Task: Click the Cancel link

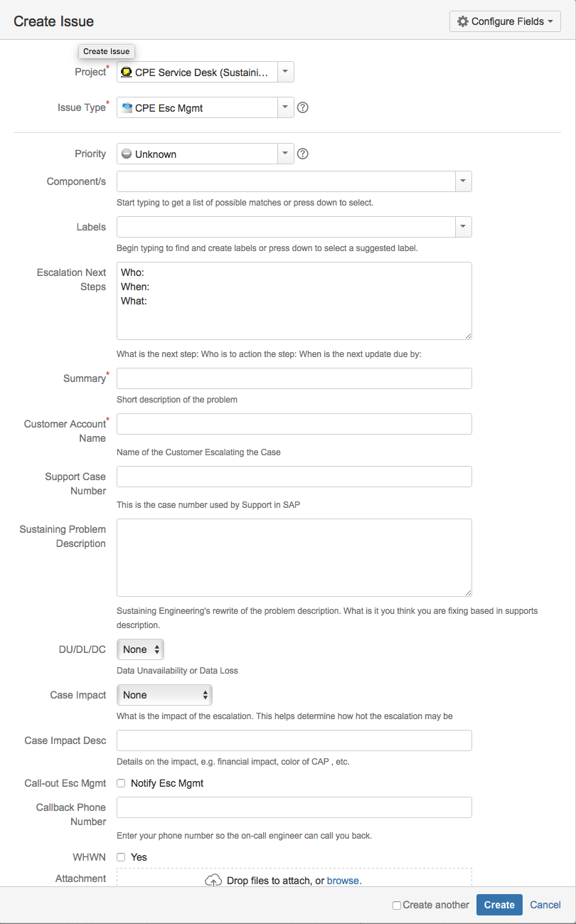Action: tap(545, 905)
